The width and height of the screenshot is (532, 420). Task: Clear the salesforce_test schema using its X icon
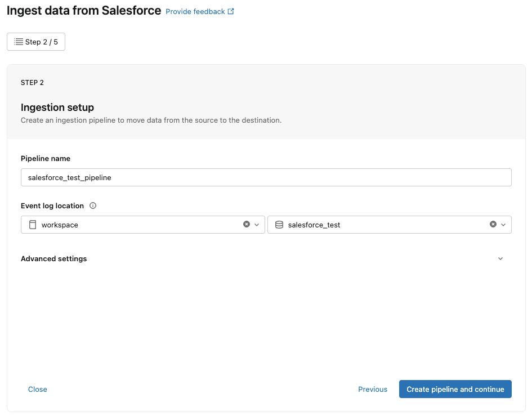click(x=494, y=224)
